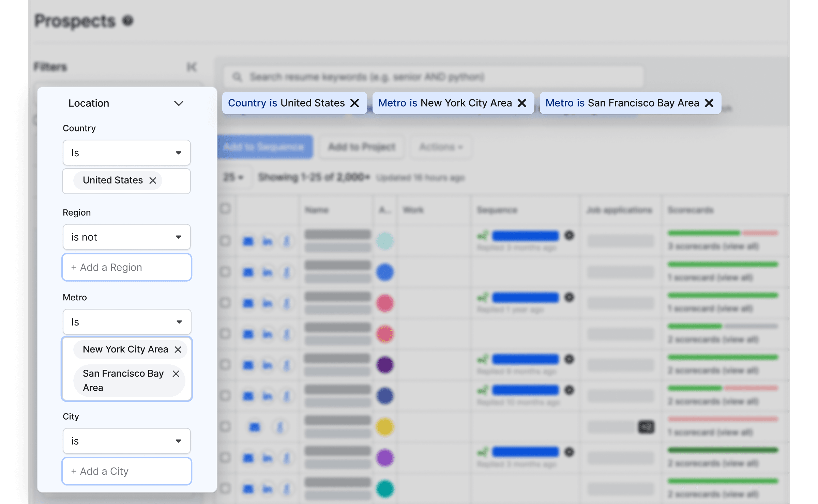This screenshot has height=504, width=818.
Task: Remove the San Francisco Bay Area tag from the Metro field
Action: click(176, 374)
